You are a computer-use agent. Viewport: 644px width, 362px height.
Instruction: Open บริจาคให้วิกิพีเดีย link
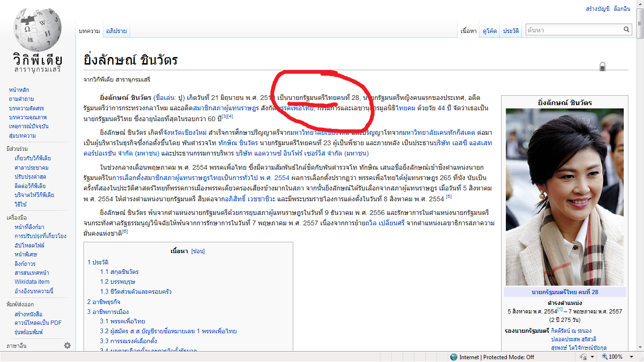click(34, 195)
